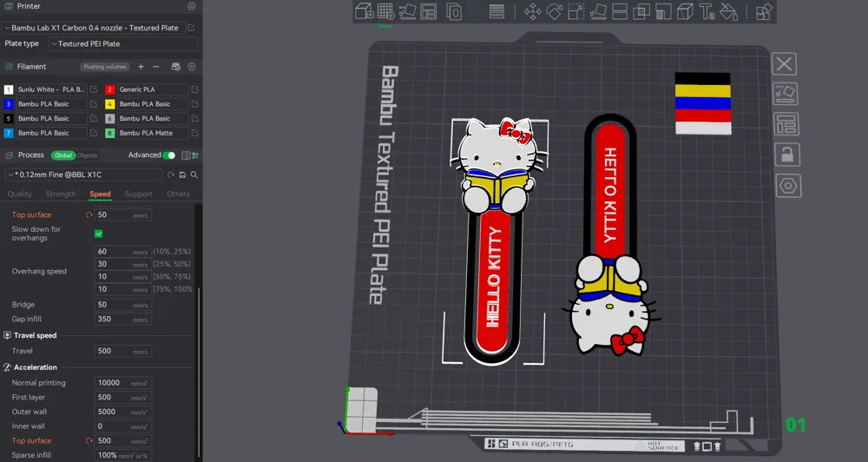Image resolution: width=868 pixels, height=462 pixels.
Task: Click the plate close X icon
Action: (785, 63)
